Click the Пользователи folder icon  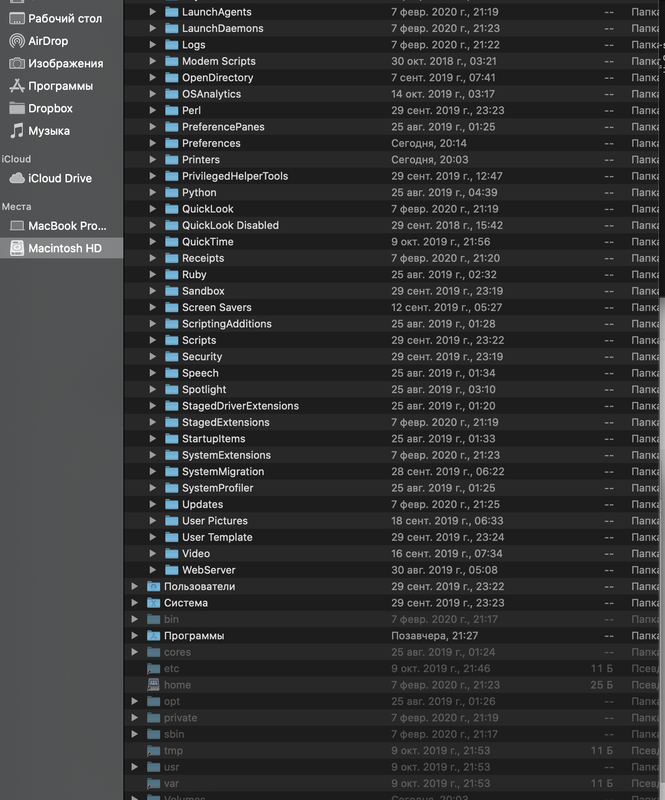[153, 586]
